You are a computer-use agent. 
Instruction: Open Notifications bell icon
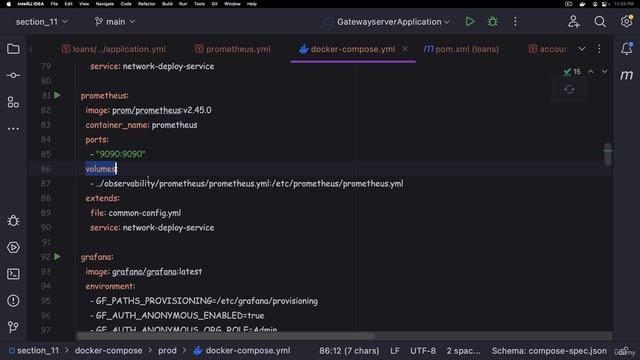coord(627,49)
